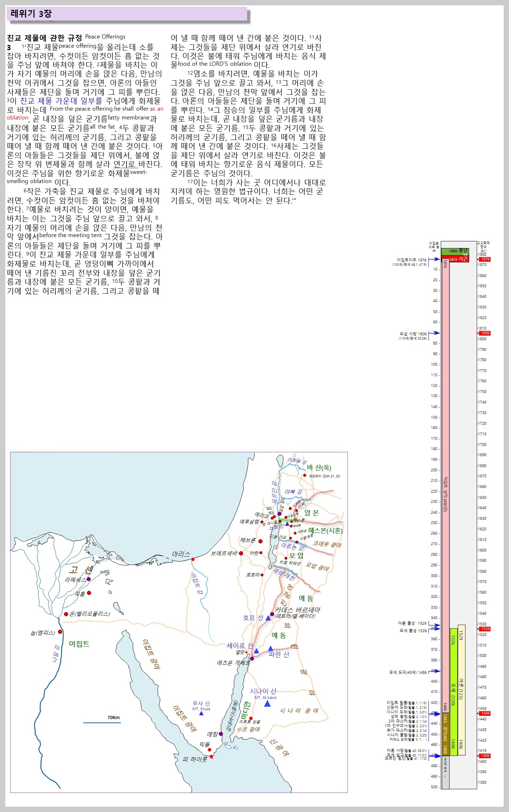Click the red dot at 믹돌

[x=209, y=750]
